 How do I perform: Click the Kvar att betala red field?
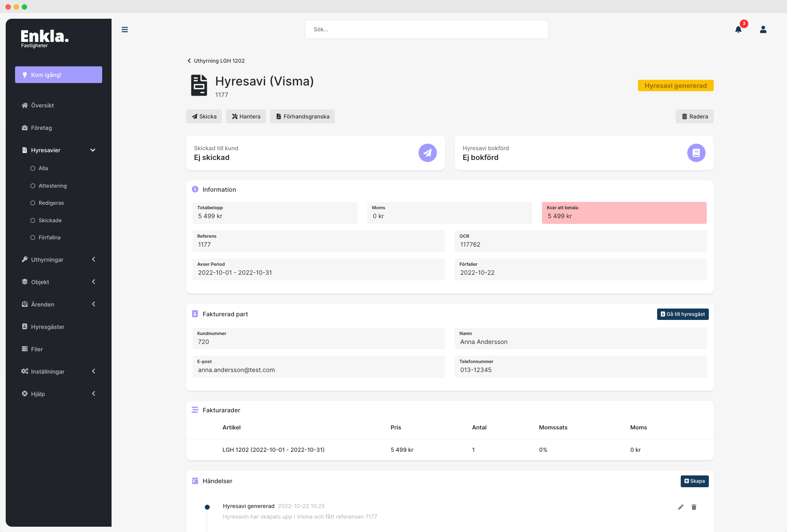(624, 212)
